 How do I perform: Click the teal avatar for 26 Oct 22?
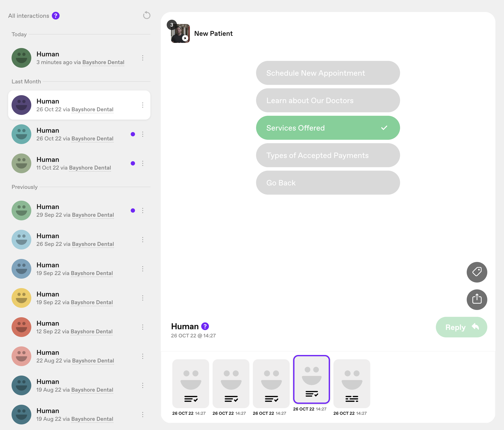(21, 134)
